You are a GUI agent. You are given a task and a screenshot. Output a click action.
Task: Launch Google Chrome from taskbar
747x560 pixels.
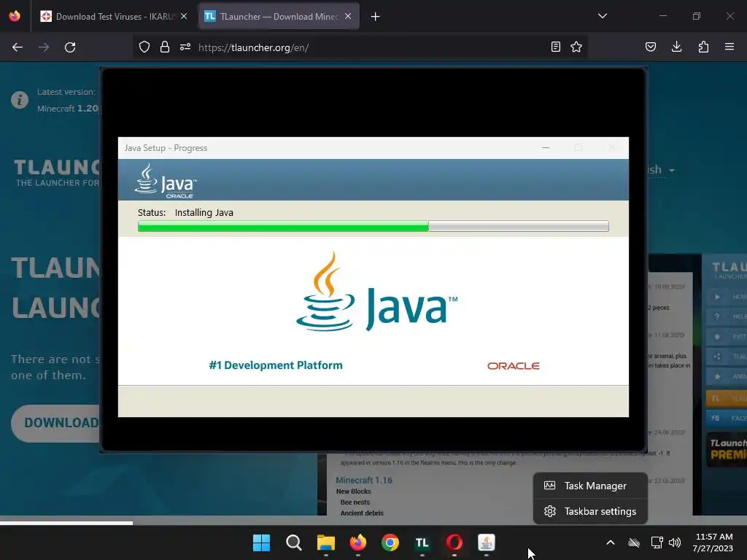[x=390, y=542]
